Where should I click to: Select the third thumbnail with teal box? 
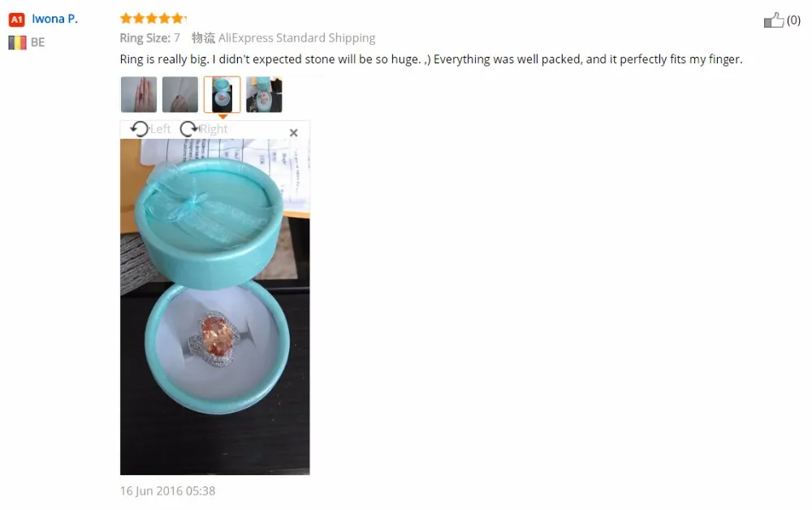(222, 94)
